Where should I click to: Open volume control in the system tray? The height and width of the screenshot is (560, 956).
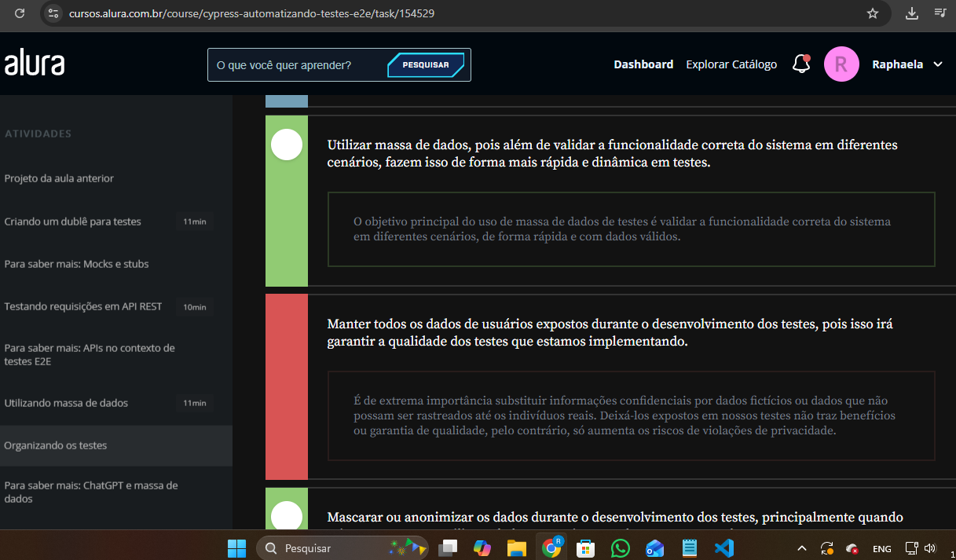(931, 548)
